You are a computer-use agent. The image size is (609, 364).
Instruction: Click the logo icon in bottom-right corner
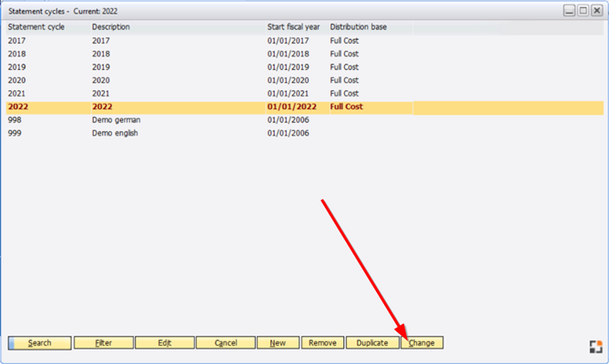(x=596, y=346)
